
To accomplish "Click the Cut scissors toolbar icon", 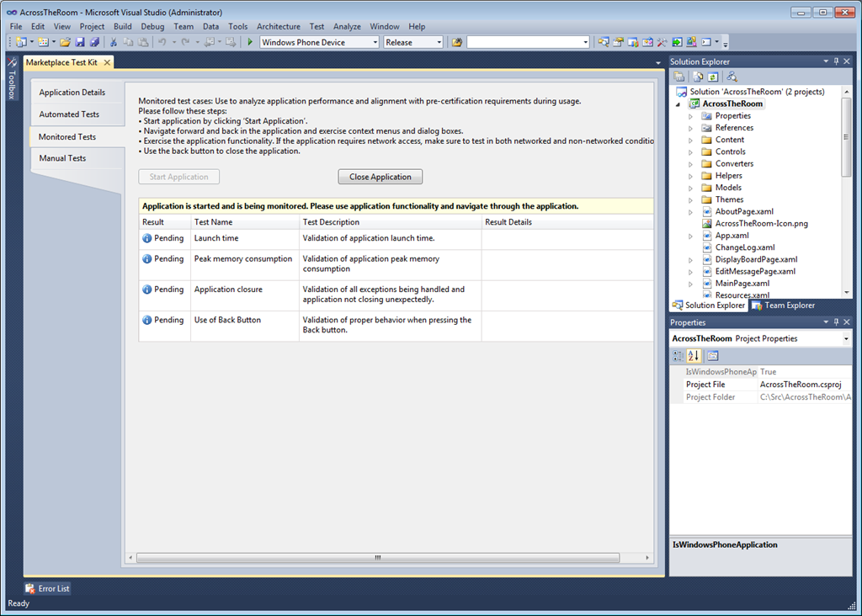I will pyautogui.click(x=114, y=42).
